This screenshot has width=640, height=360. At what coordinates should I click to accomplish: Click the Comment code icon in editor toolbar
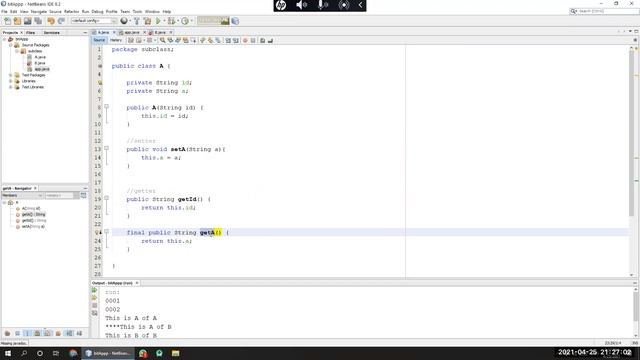pyautogui.click(x=262, y=40)
